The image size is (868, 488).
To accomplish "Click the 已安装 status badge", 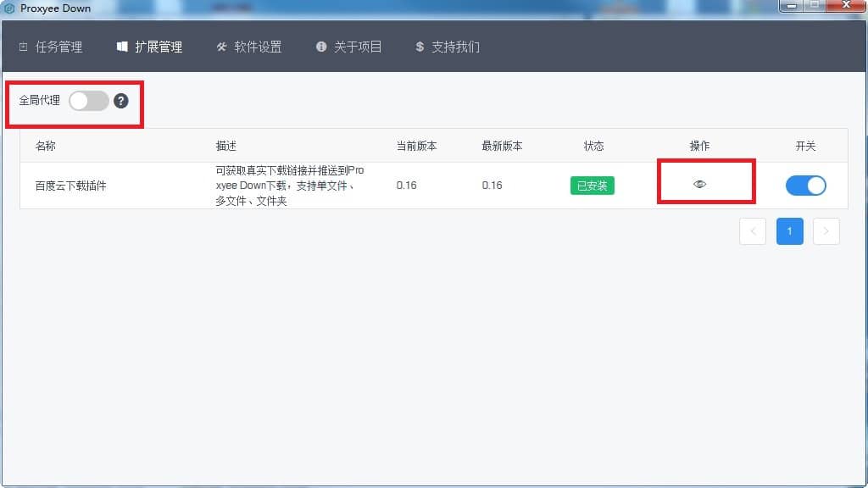I will tap(593, 186).
